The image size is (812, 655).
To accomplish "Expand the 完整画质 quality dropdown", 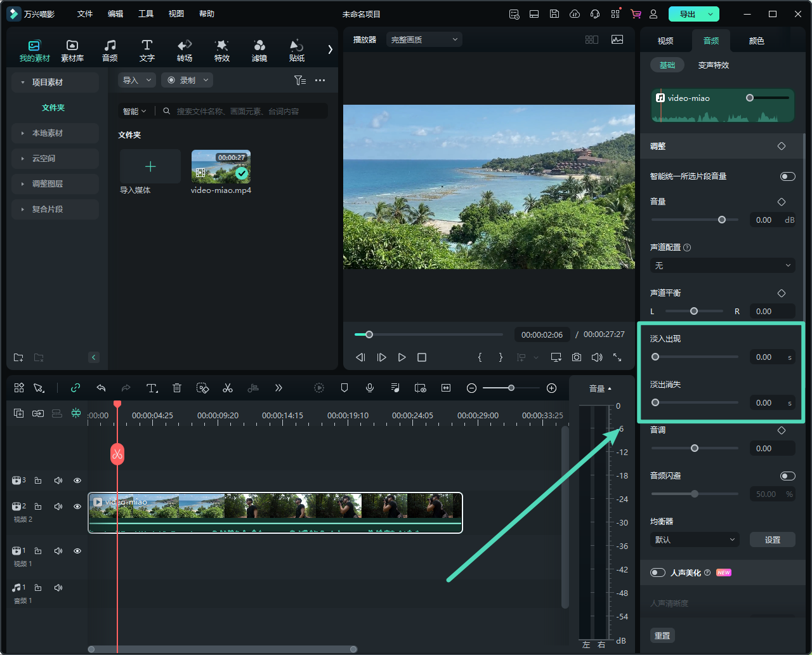I will 424,39.
